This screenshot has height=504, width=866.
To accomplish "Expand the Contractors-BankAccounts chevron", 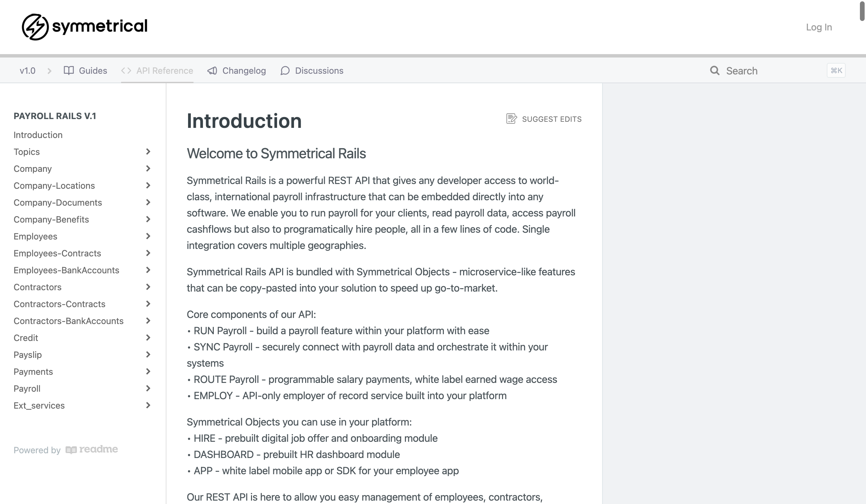I will point(148,321).
